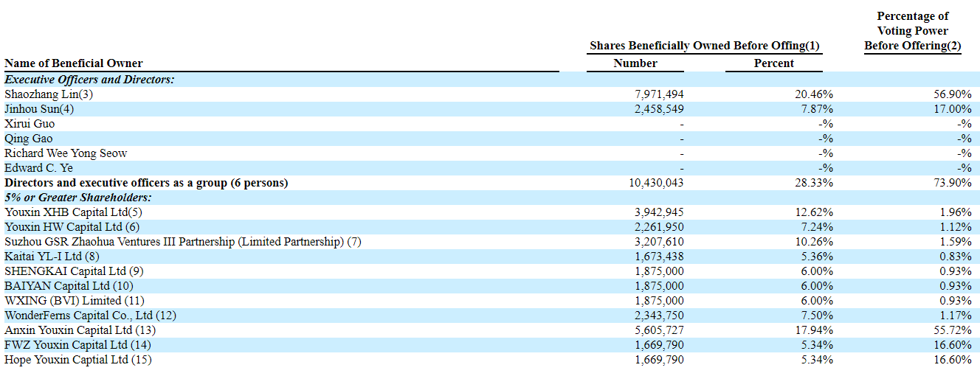The image size is (980, 376).
Task: Select the Richard Wee Yong Seow row name
Action: coord(66,153)
